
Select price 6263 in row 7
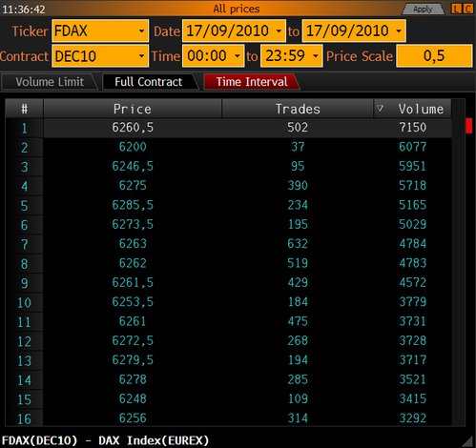coord(133,244)
